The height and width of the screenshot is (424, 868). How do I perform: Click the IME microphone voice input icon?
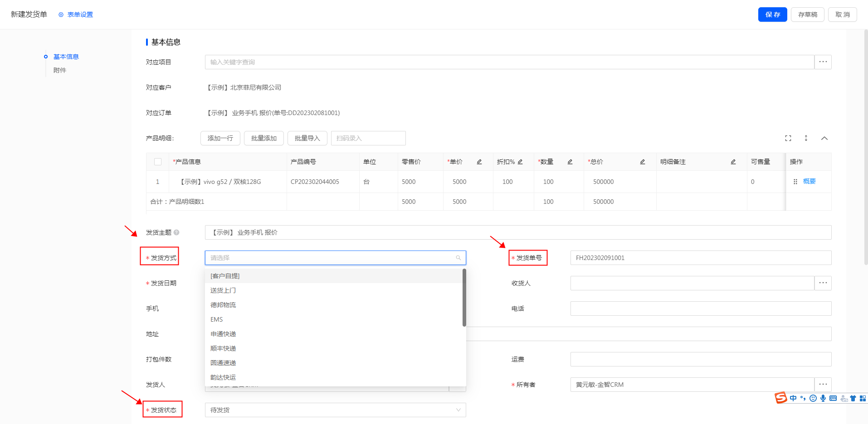coord(823,398)
